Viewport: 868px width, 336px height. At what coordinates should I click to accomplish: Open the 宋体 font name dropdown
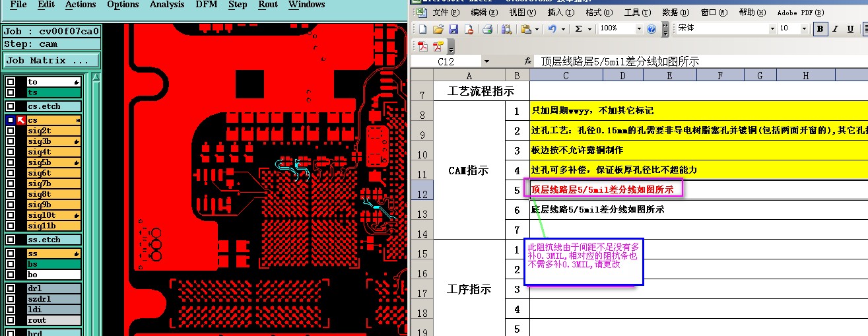[772, 28]
